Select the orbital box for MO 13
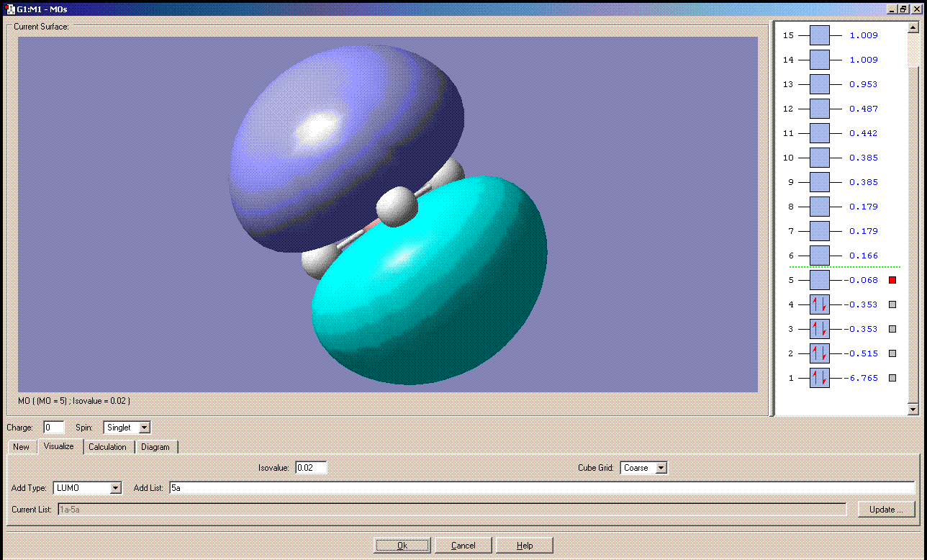The width and height of the screenshot is (927, 560). (820, 84)
